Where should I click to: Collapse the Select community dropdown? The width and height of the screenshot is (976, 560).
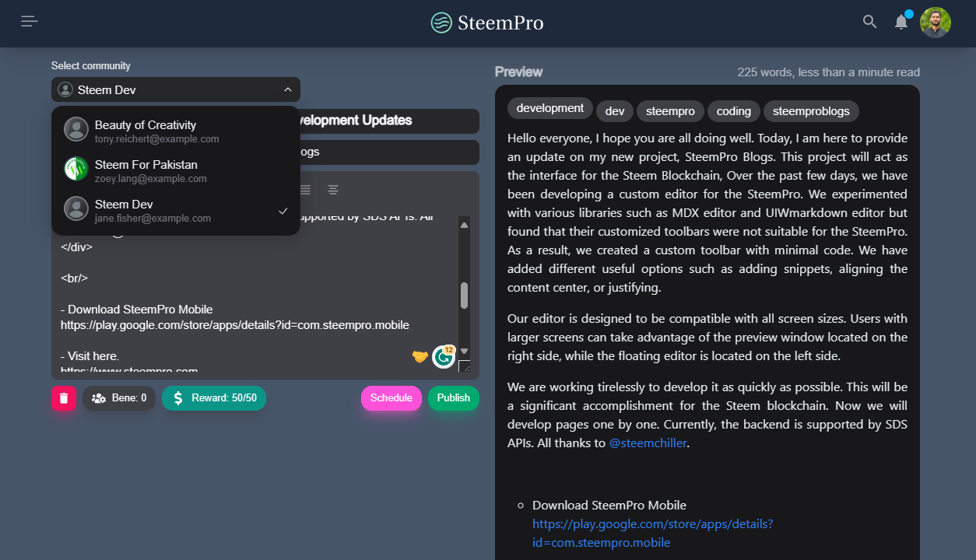pos(176,89)
